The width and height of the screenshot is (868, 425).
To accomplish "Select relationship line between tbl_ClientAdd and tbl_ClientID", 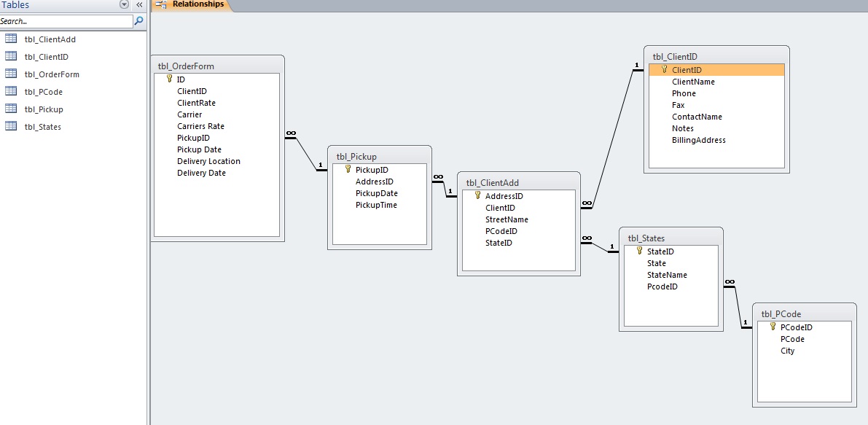I will (614, 139).
